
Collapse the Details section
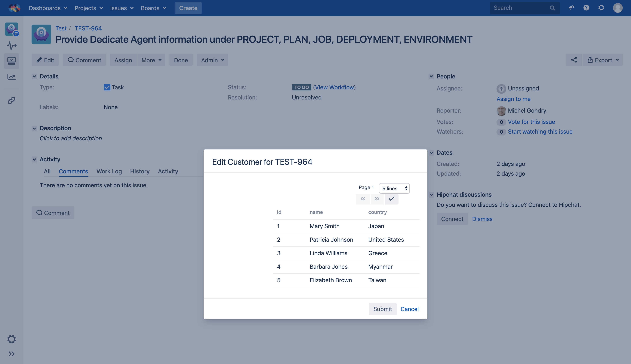34,77
